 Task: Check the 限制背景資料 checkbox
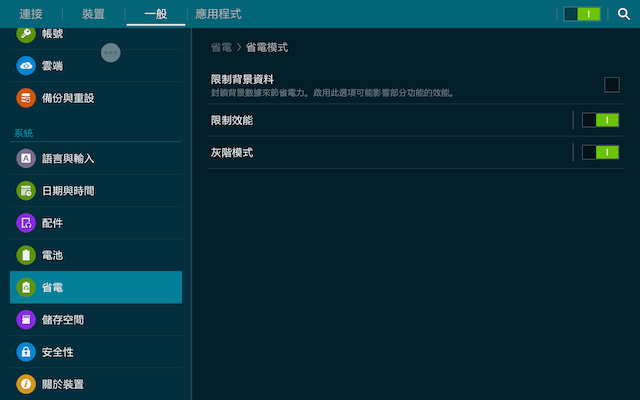[611, 85]
